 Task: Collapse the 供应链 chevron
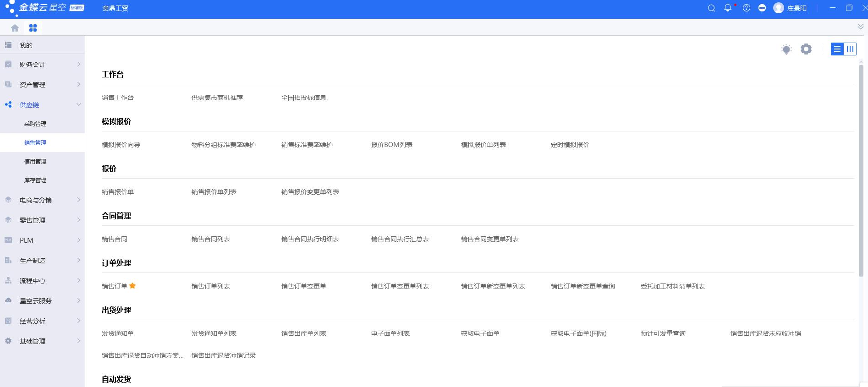pyautogui.click(x=78, y=104)
